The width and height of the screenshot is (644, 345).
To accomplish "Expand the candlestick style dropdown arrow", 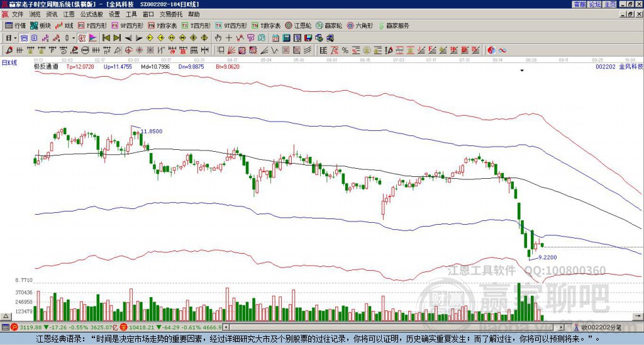I will click(73, 38).
